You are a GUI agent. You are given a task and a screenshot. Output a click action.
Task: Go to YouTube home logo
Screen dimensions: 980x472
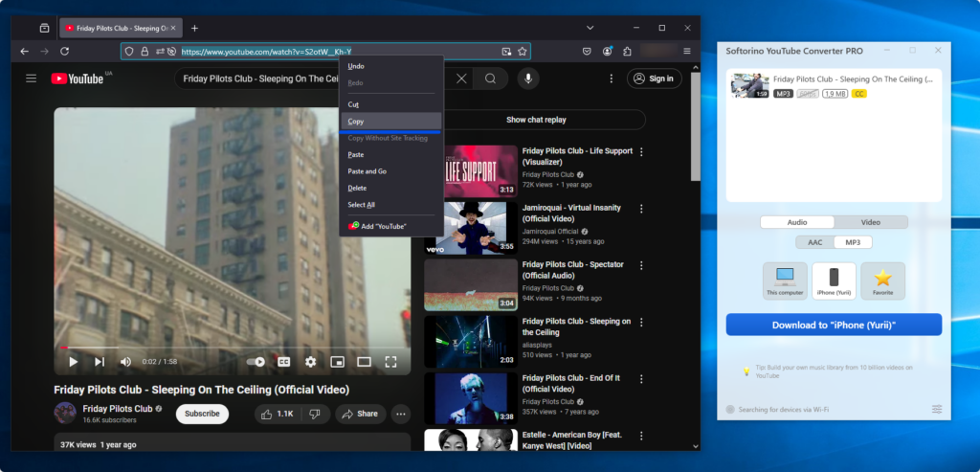click(x=78, y=79)
